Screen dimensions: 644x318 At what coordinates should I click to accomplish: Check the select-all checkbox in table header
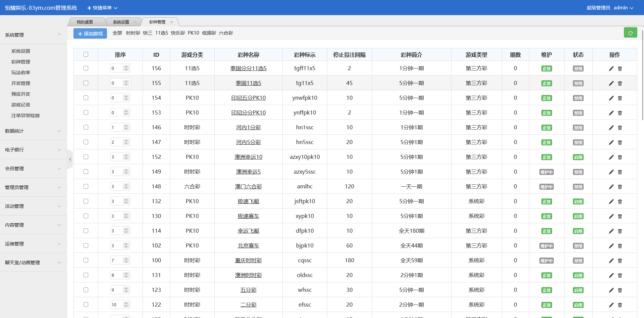[x=86, y=54]
